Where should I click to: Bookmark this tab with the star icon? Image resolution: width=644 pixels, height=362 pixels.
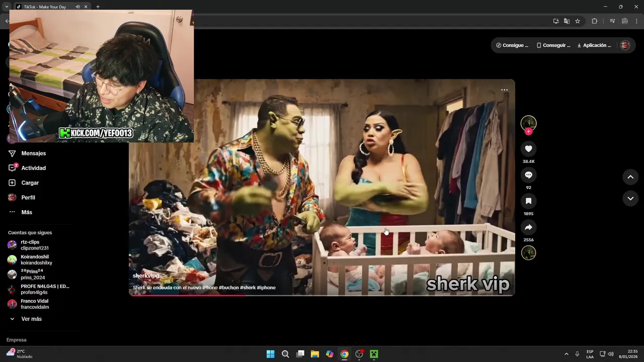click(x=578, y=21)
